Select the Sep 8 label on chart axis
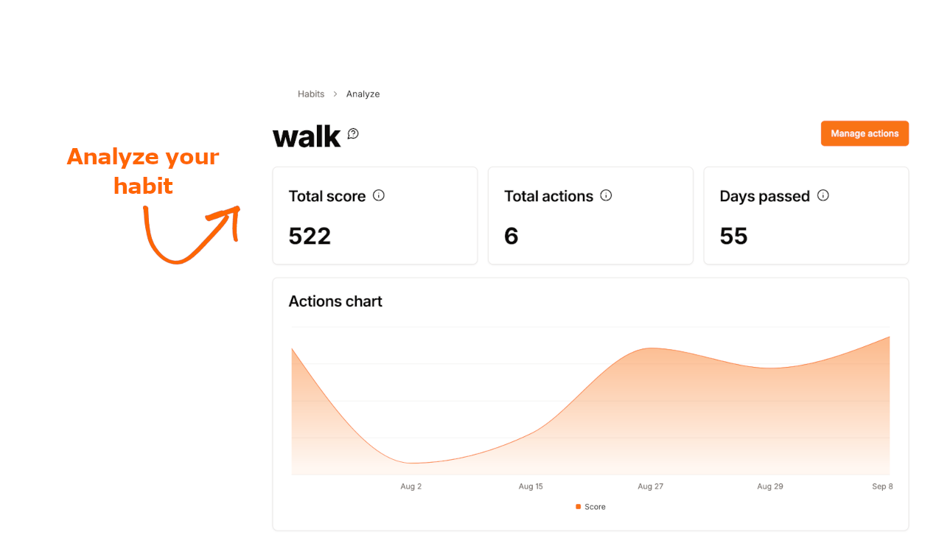The width and height of the screenshot is (936, 560). click(x=882, y=486)
